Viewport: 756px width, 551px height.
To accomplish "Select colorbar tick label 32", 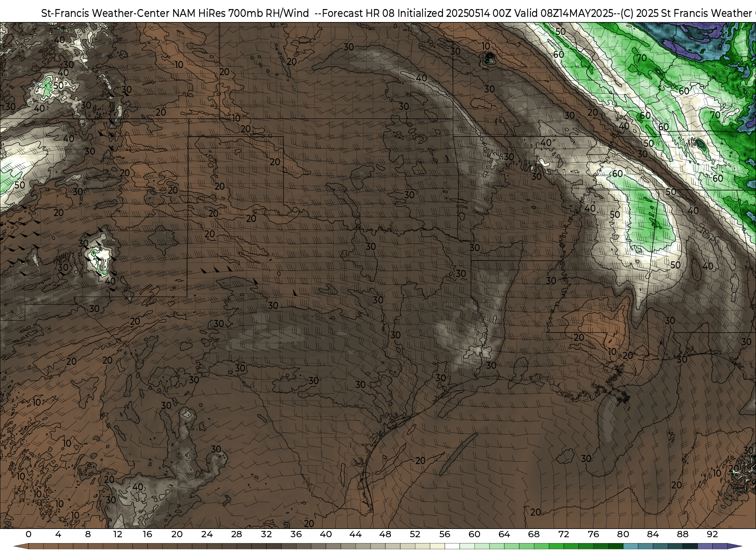I will tap(266, 534).
